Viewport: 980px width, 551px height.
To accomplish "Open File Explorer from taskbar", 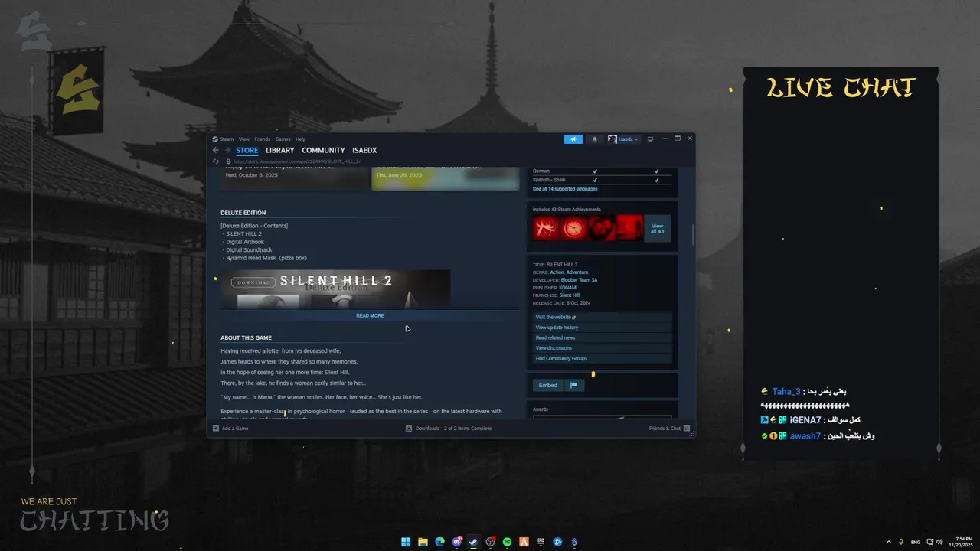I will pyautogui.click(x=423, y=542).
